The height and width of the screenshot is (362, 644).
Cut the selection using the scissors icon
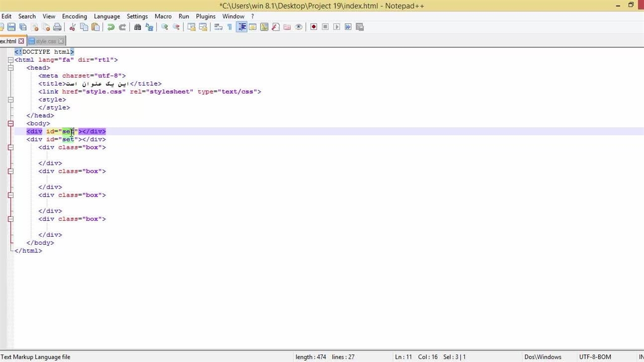[x=72, y=27]
